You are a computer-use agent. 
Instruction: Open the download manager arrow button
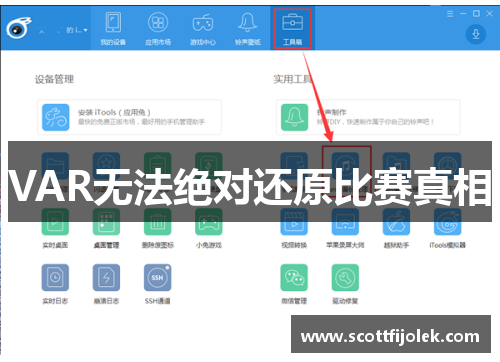[x=476, y=34]
